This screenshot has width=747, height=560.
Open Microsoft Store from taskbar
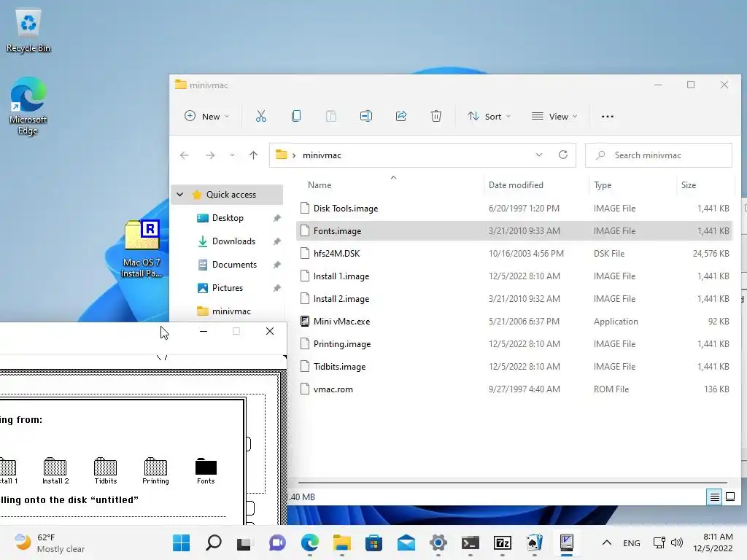point(374,542)
